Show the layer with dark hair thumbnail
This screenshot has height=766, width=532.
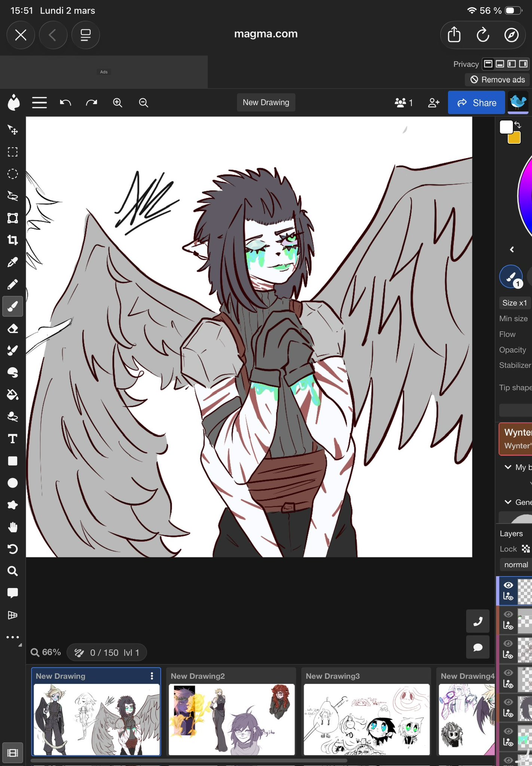tap(508, 702)
